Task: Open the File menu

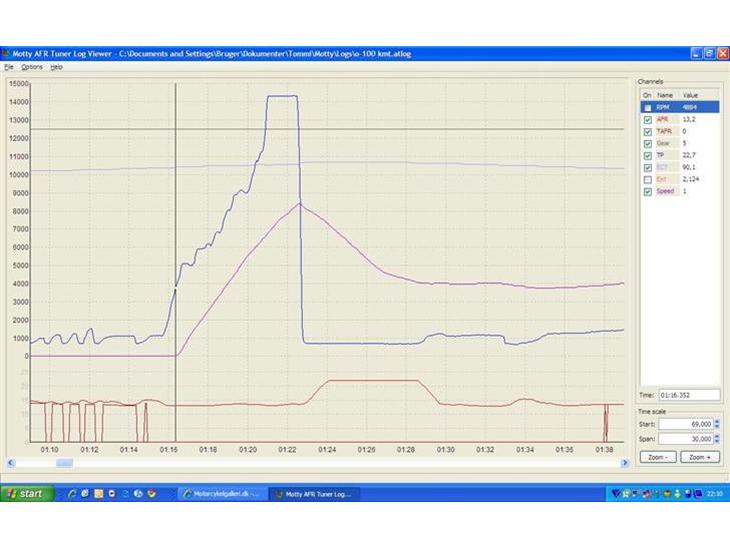Action: pos(8,67)
